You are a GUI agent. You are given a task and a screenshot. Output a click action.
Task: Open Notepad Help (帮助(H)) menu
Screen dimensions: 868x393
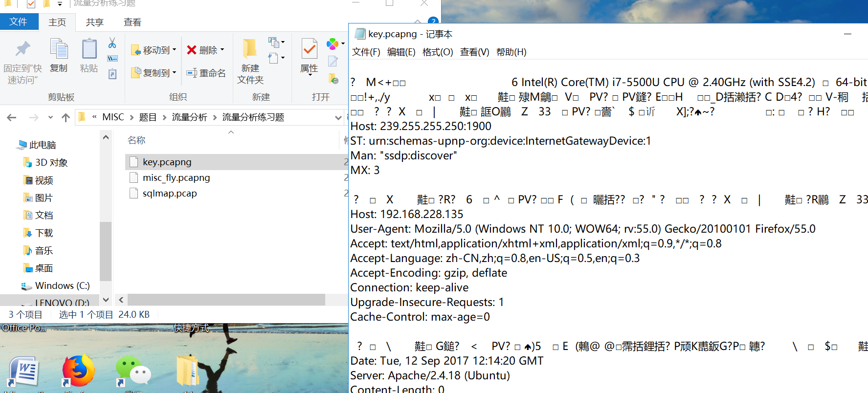coord(512,52)
